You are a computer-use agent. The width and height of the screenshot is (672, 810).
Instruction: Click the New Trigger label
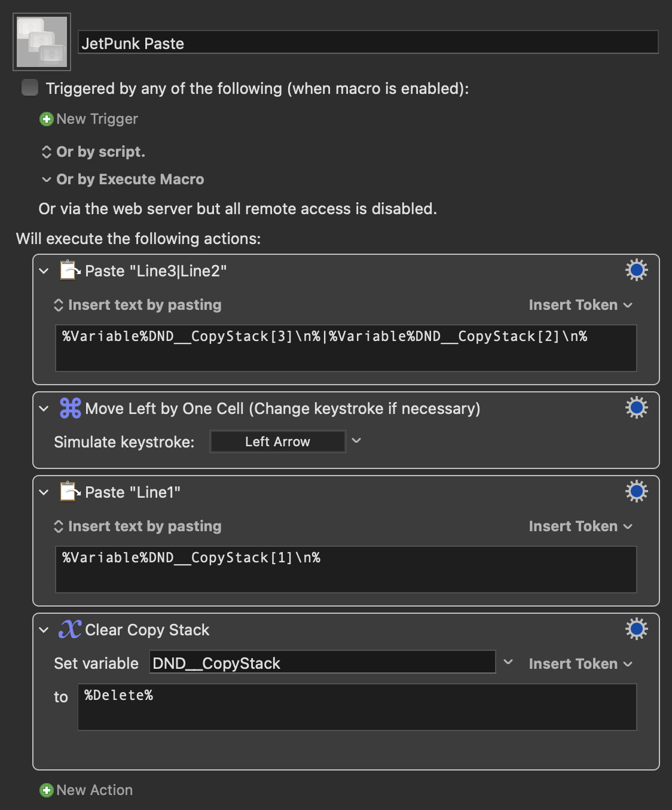click(x=97, y=119)
